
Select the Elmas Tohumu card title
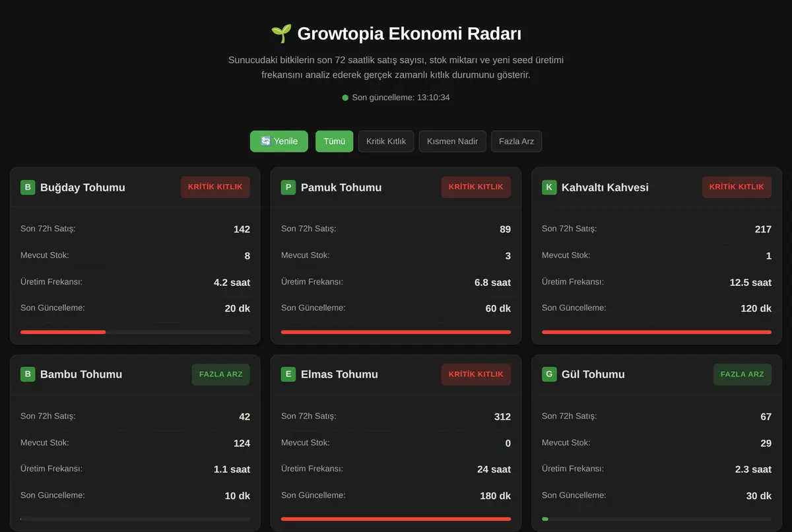click(339, 374)
